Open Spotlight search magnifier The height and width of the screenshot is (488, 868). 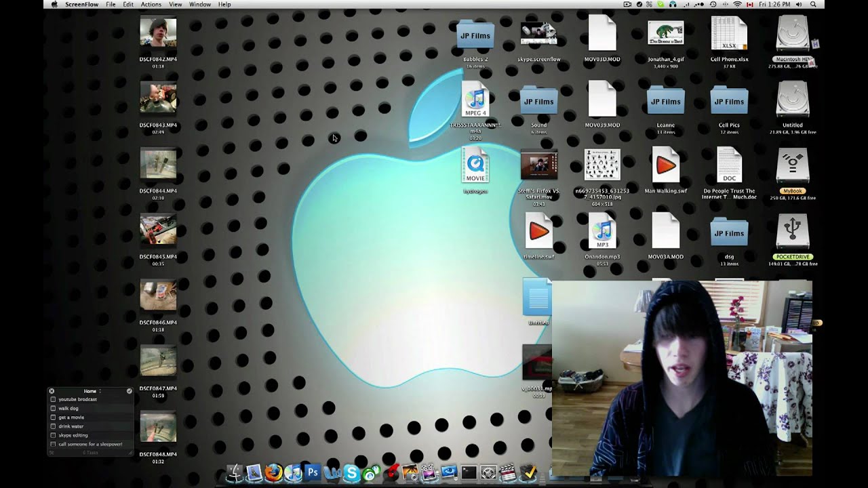pyautogui.click(x=813, y=4)
